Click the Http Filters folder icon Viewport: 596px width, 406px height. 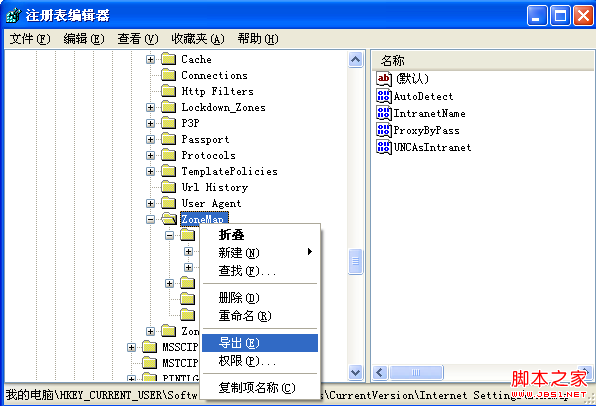(x=168, y=91)
